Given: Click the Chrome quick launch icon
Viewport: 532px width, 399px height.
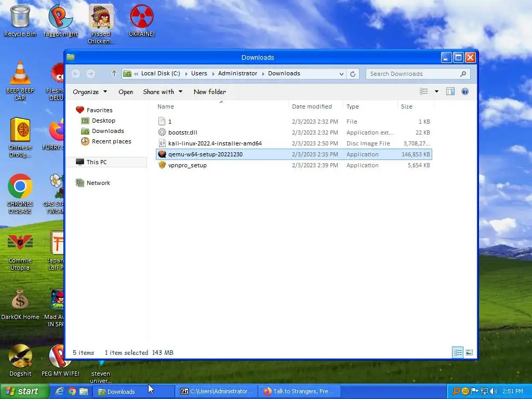Looking at the screenshot, I should click(x=72, y=391).
